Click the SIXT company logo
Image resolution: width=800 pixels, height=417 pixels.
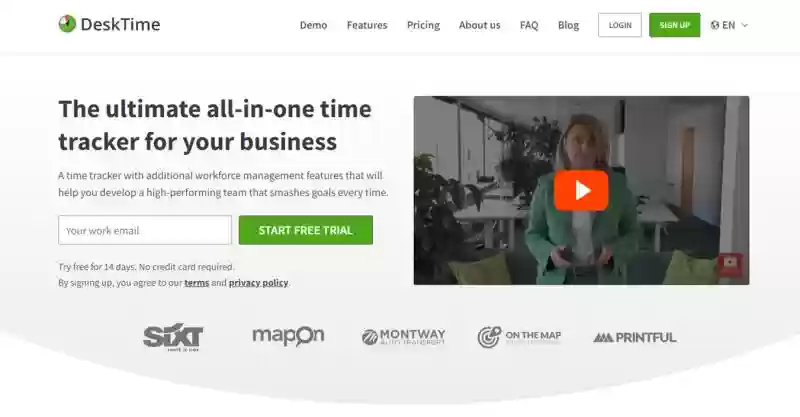[x=173, y=336]
